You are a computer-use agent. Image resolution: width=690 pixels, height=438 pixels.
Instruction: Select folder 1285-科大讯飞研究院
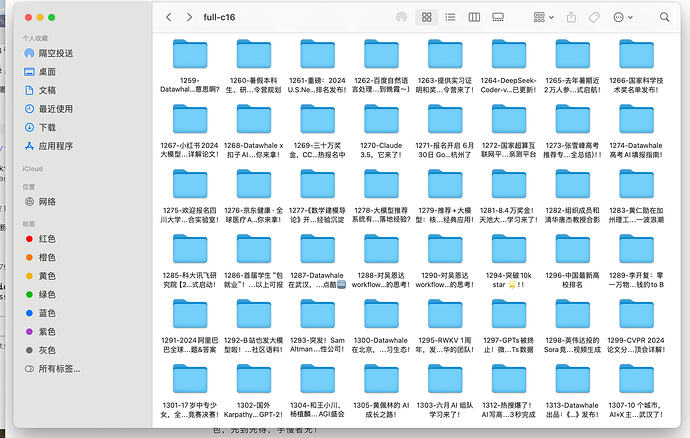[x=190, y=249]
